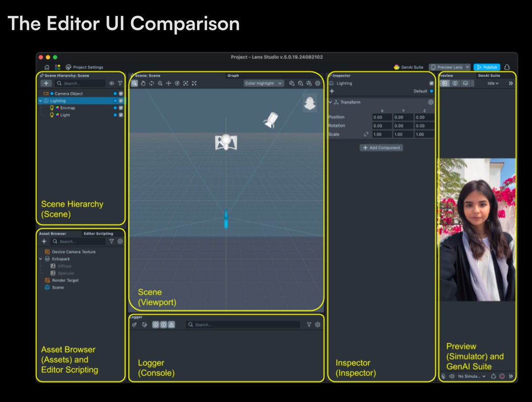Click the GenAI Suite icon near Preview Lens

[x=397, y=67]
